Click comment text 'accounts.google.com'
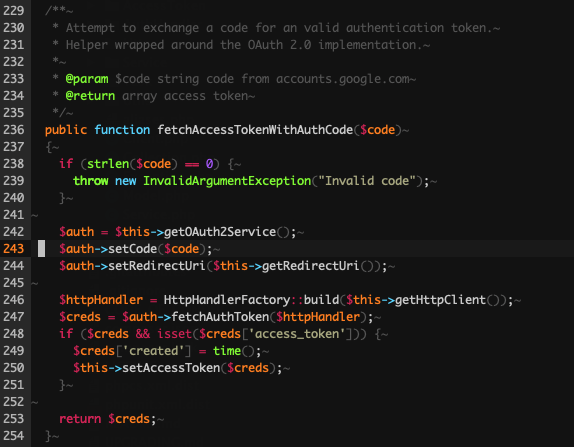Screen dimensions: 574x447 343,79
